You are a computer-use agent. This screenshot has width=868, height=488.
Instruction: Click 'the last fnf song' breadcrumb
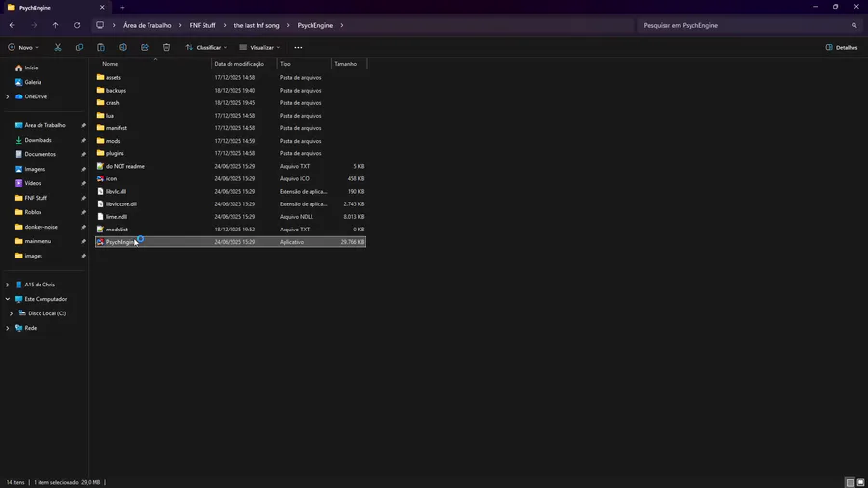(257, 25)
